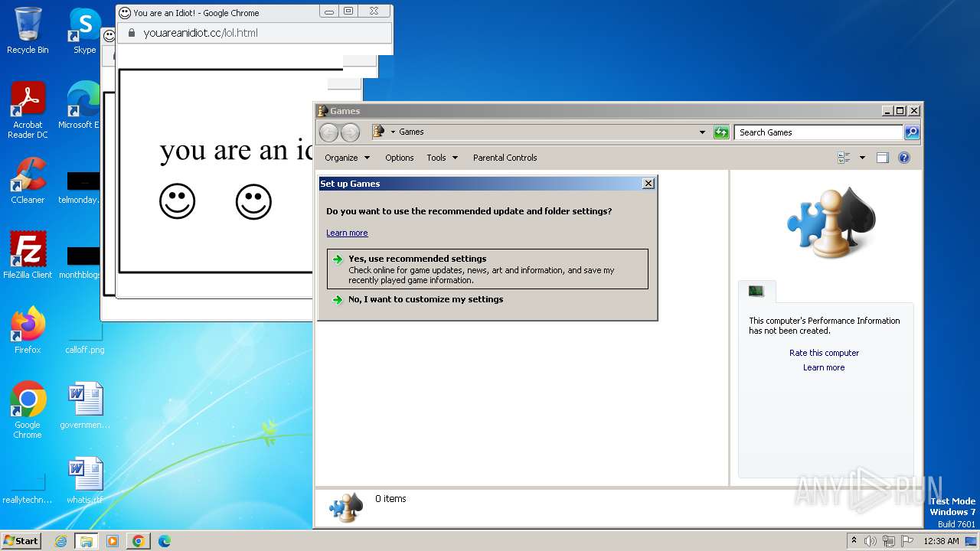
Task: Select the government Word document on desktop
Action: 84,406
